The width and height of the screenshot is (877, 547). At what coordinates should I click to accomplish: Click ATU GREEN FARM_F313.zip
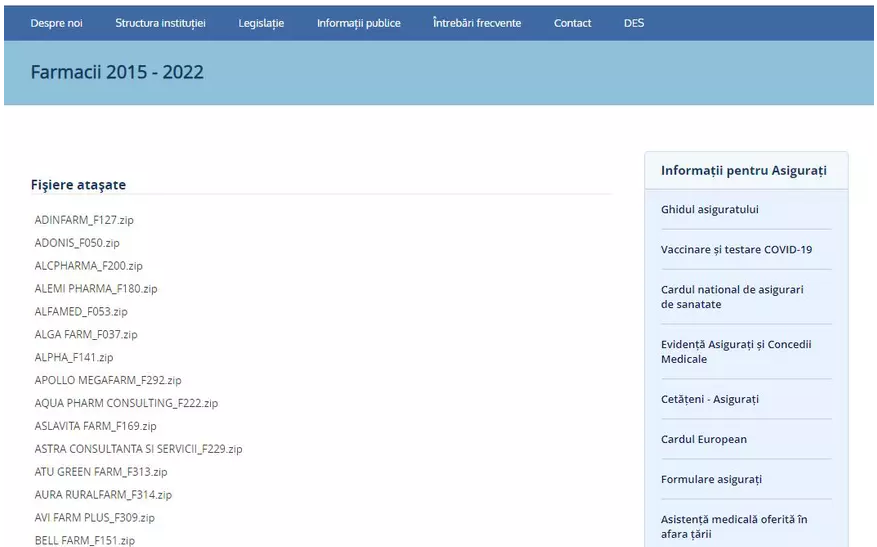click(101, 472)
